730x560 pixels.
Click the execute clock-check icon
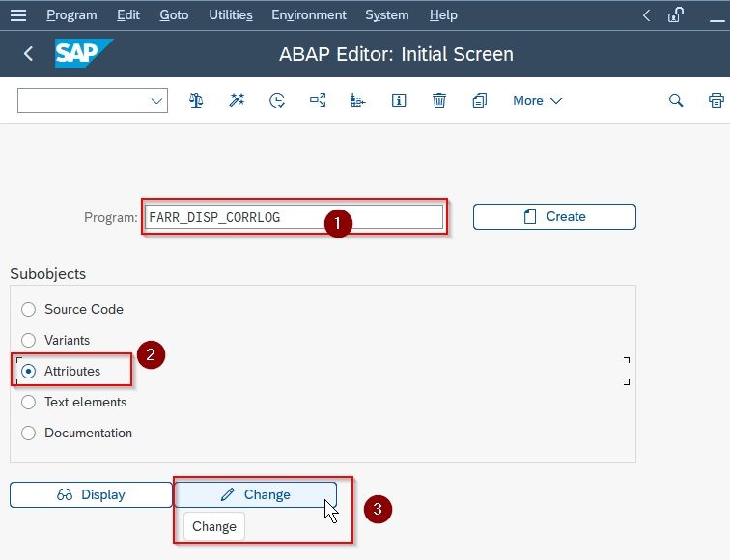[277, 100]
